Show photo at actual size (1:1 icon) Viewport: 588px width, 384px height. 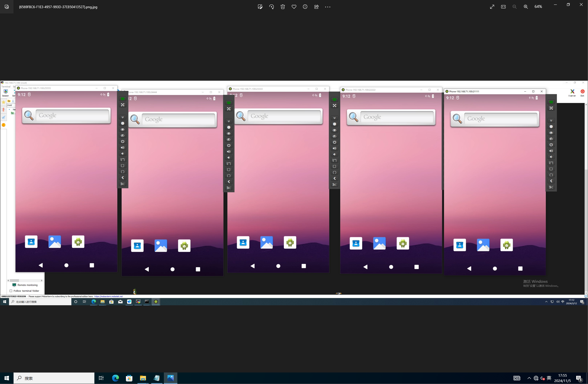click(503, 7)
